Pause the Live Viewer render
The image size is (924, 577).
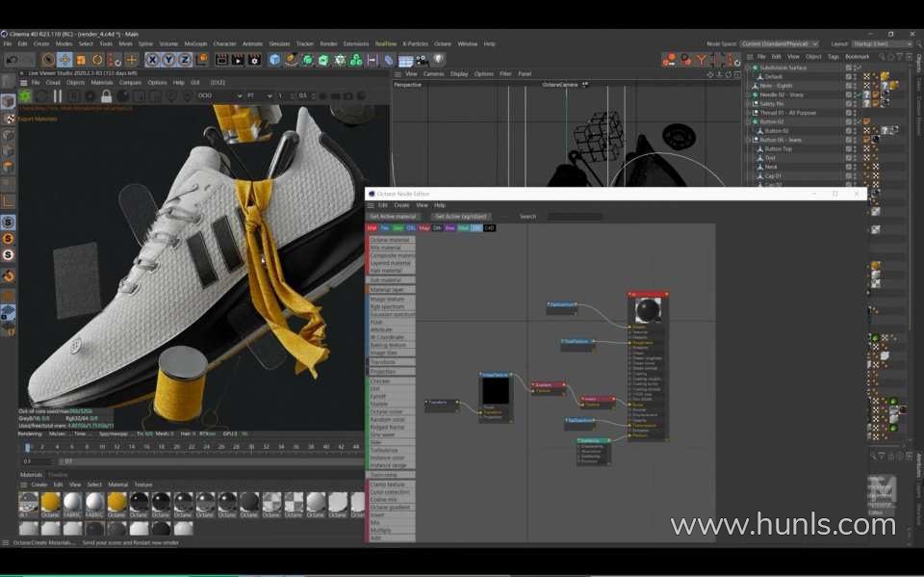click(57, 96)
